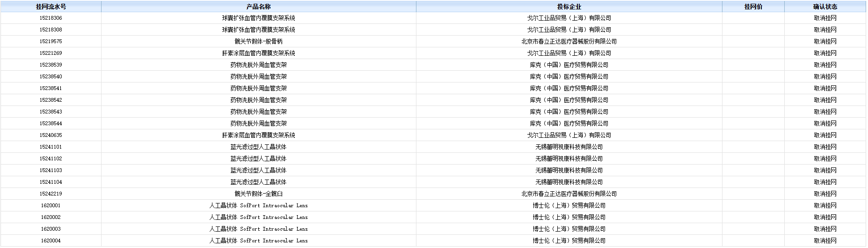Select serial number 1620003 cell
The width and height of the screenshot is (868, 248).
(x=51, y=229)
